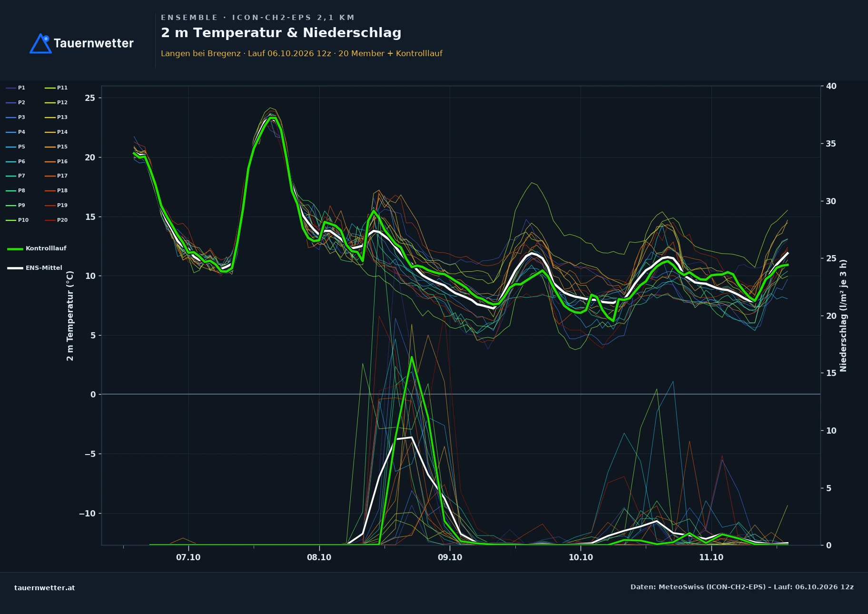Image resolution: width=868 pixels, height=614 pixels.
Task: Click the 15 precipitation axis tick label
Action: pyautogui.click(x=831, y=373)
